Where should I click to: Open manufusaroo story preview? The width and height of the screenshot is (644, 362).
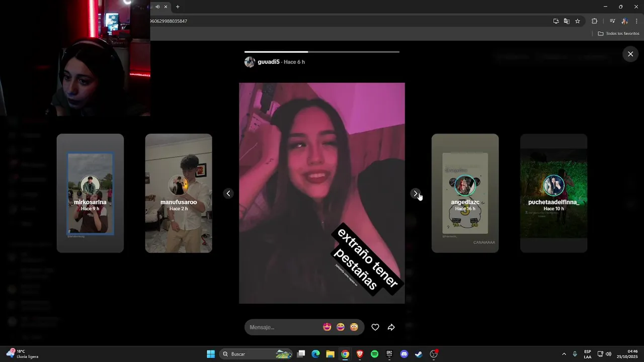(179, 193)
